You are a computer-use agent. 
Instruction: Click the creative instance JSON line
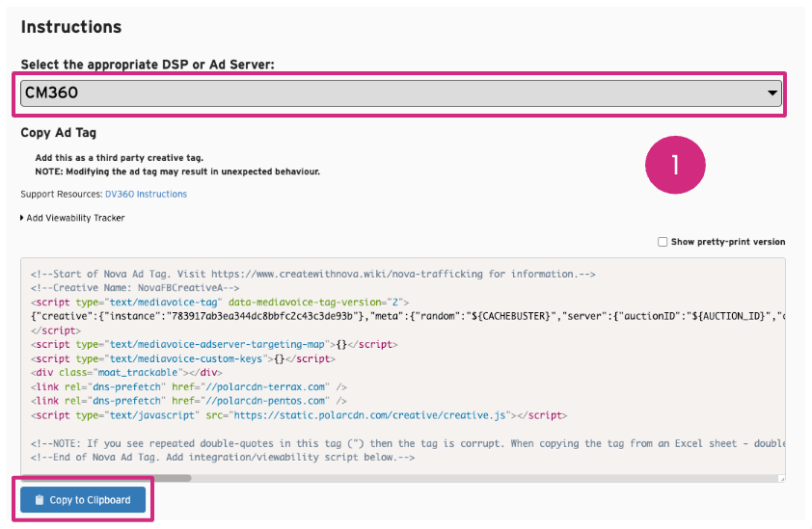(405, 316)
